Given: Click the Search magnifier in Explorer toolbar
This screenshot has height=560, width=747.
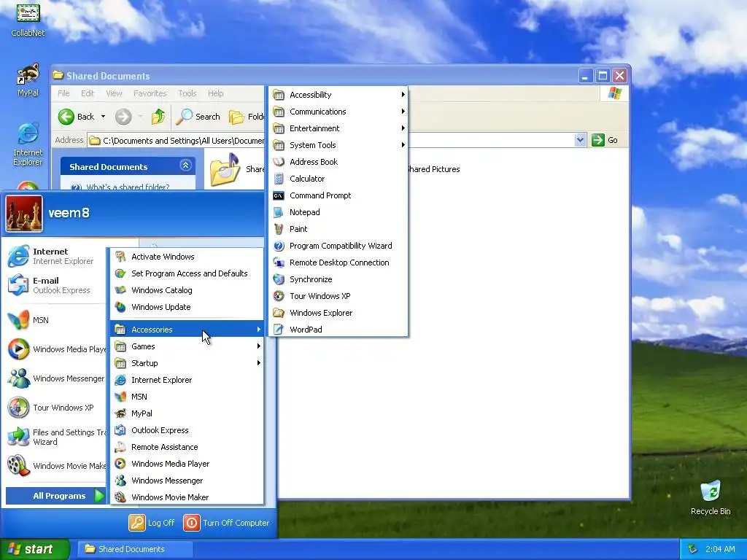Looking at the screenshot, I should click(184, 117).
